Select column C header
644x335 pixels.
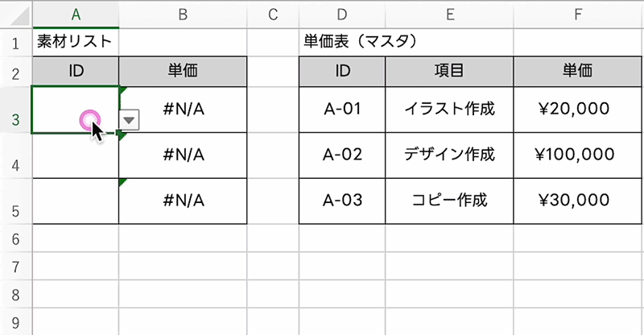[x=272, y=14]
